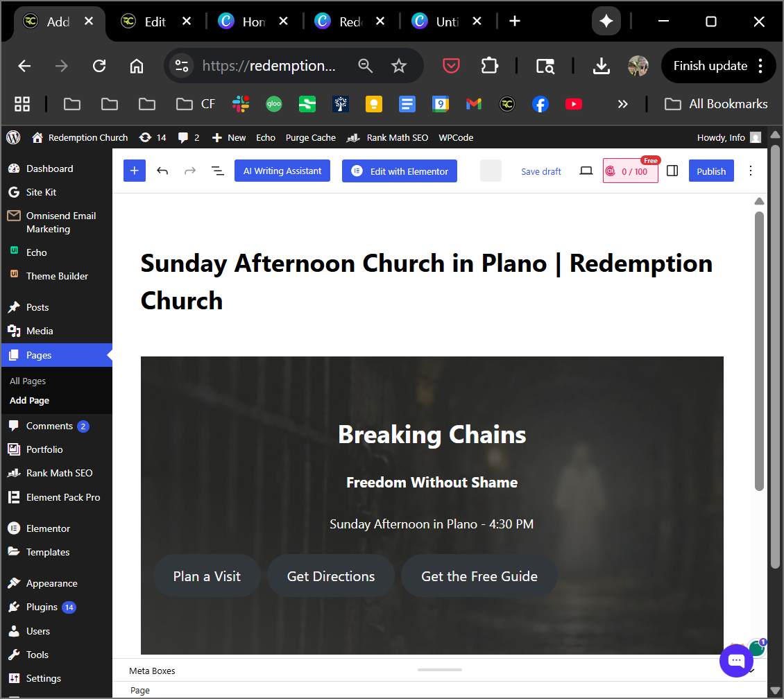Click the Publish button
The height and width of the screenshot is (699, 784).
point(710,171)
